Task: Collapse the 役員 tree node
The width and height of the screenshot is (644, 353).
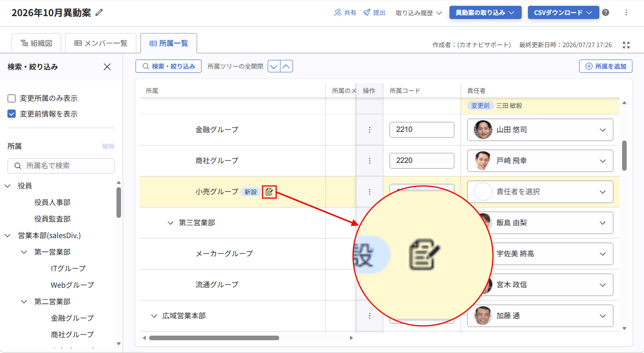Action: pyautogui.click(x=8, y=186)
